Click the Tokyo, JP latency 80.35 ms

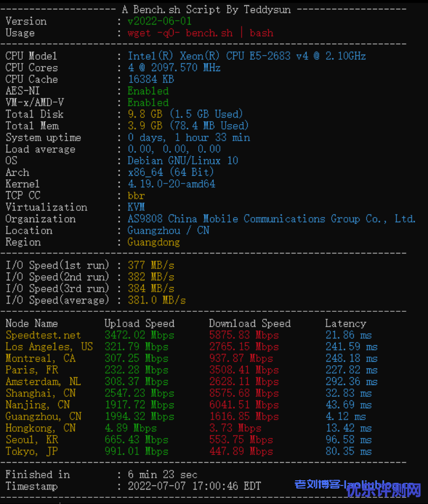pos(348,451)
